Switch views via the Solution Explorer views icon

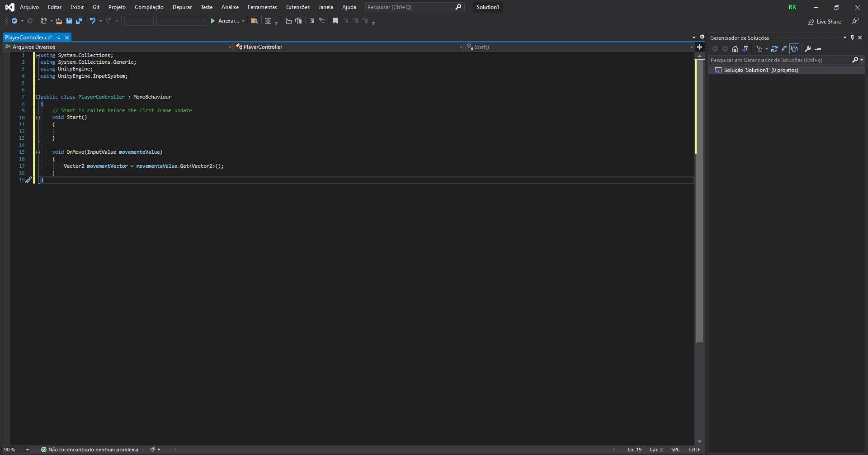click(x=745, y=49)
